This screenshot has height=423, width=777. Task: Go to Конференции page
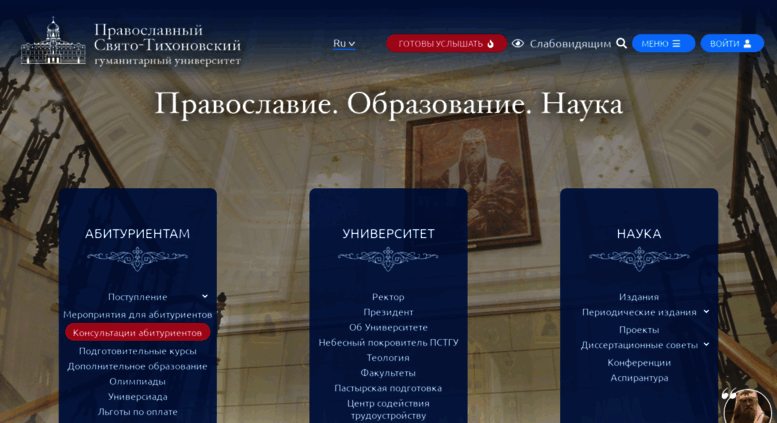coord(639,363)
